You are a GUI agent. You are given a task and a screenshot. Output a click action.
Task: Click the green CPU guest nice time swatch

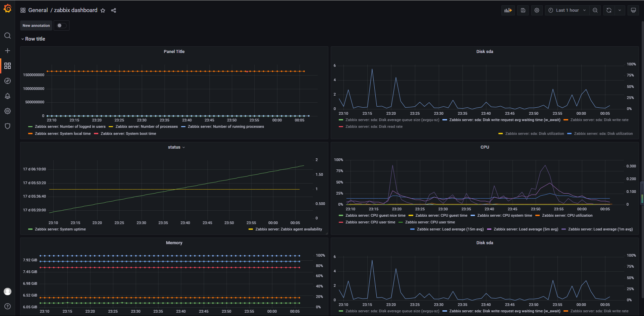pyautogui.click(x=341, y=216)
